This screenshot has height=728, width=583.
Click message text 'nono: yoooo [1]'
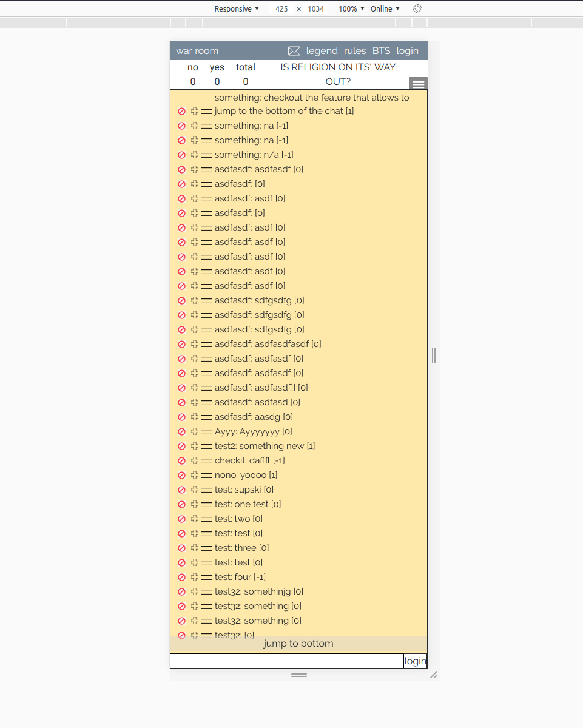[x=246, y=475]
